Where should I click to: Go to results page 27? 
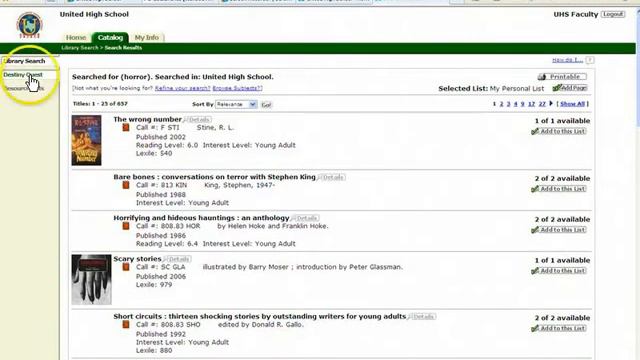point(542,104)
